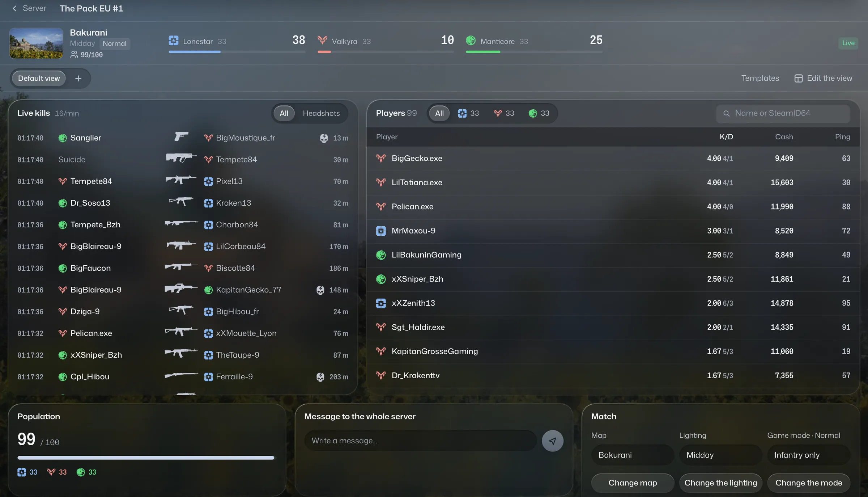Viewport: 868px width, 497px height.
Task: Open the Midday lighting selector field
Action: pos(720,455)
